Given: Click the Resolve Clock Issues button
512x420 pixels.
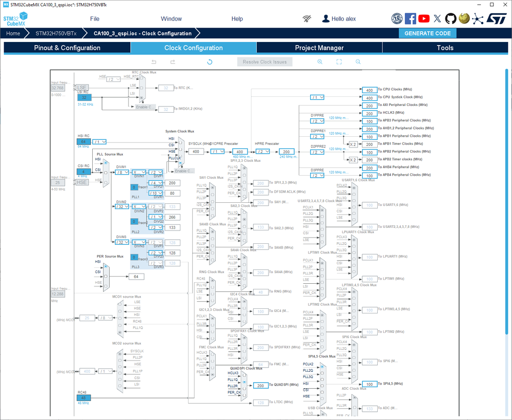Looking at the screenshot, I should tap(265, 61).
